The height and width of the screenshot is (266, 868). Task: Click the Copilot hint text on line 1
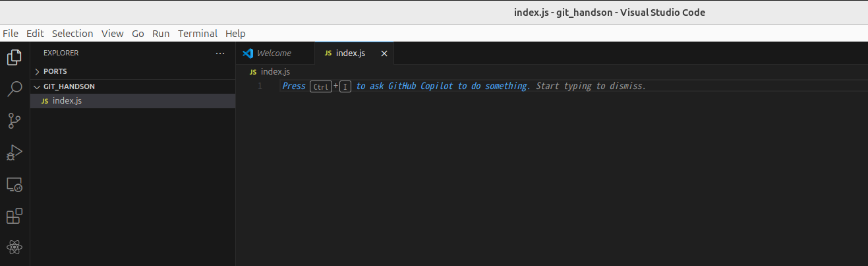point(464,86)
